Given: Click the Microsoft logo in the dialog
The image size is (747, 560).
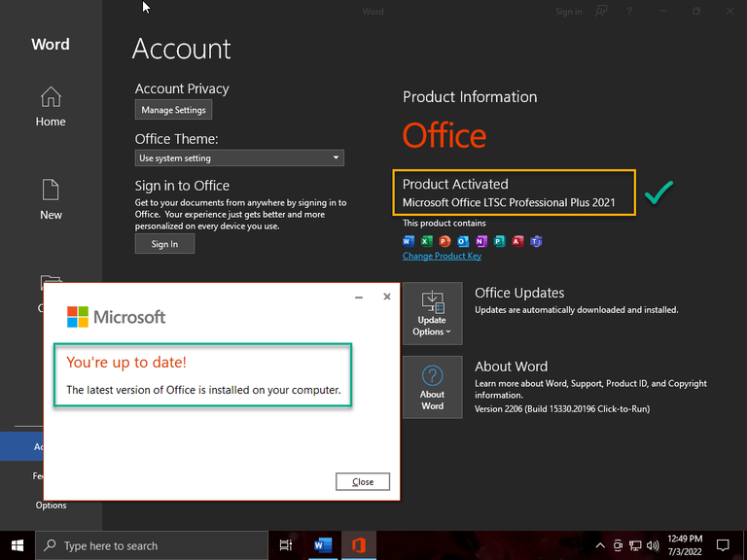Looking at the screenshot, I should pyautogui.click(x=117, y=317).
